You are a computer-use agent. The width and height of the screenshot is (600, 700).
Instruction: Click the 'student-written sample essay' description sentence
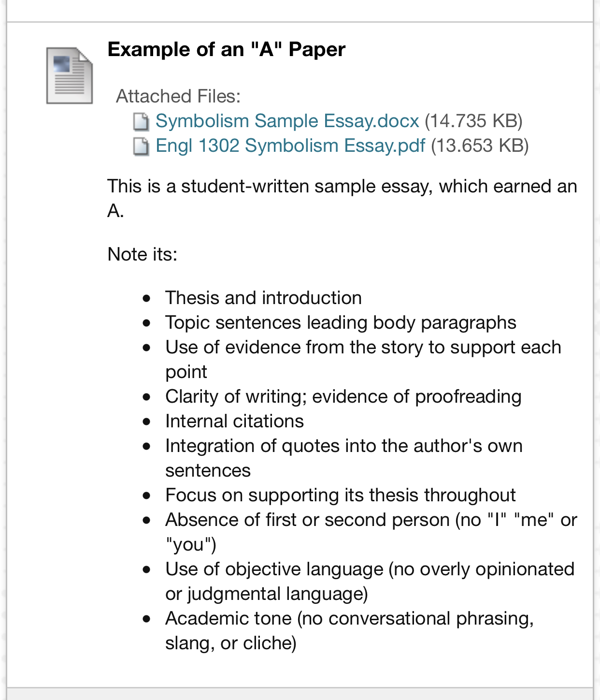point(342,187)
